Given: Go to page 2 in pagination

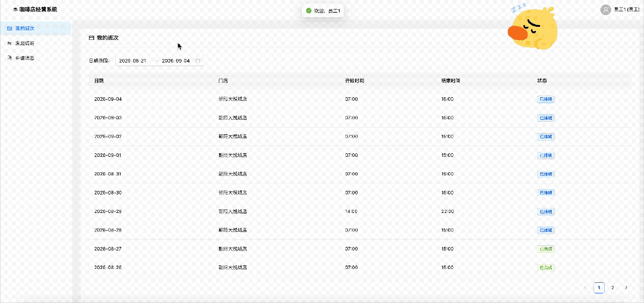Looking at the screenshot, I should 612,288.
